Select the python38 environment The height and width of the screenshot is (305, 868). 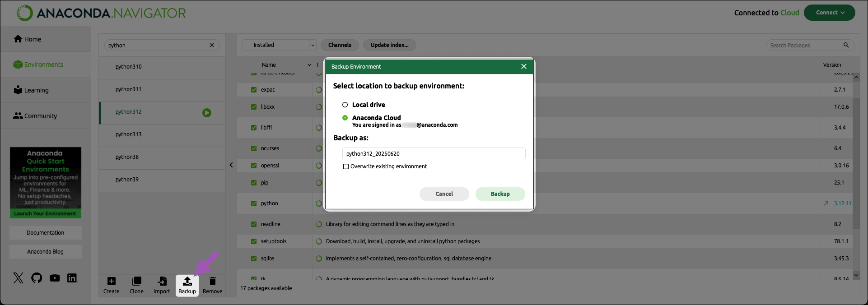(x=162, y=157)
